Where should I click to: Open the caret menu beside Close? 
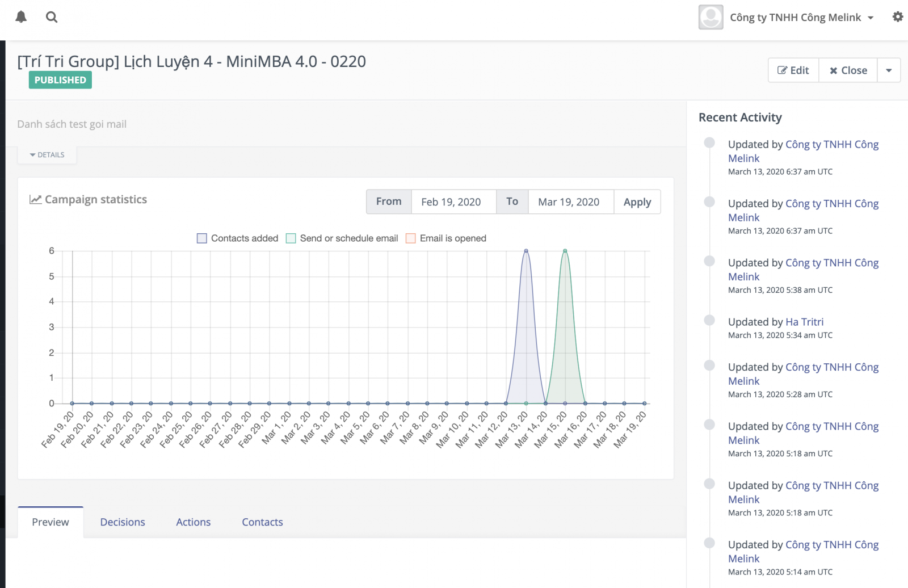click(889, 70)
